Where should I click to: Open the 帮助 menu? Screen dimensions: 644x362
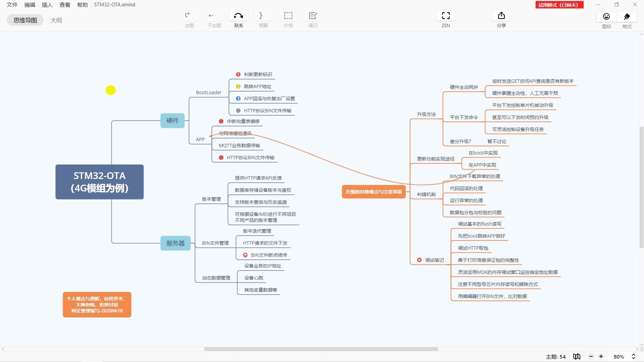pyautogui.click(x=82, y=5)
